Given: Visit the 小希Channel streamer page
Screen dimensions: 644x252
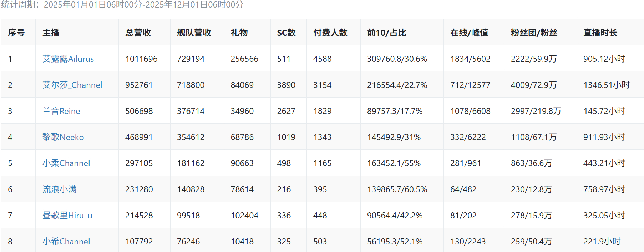Looking at the screenshot, I should (x=66, y=242).
